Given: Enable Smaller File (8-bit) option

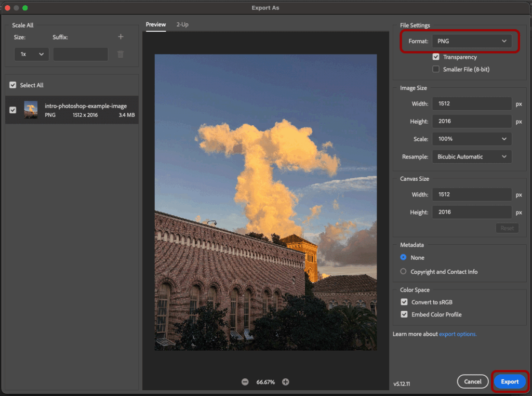Looking at the screenshot, I should pyautogui.click(x=436, y=69).
